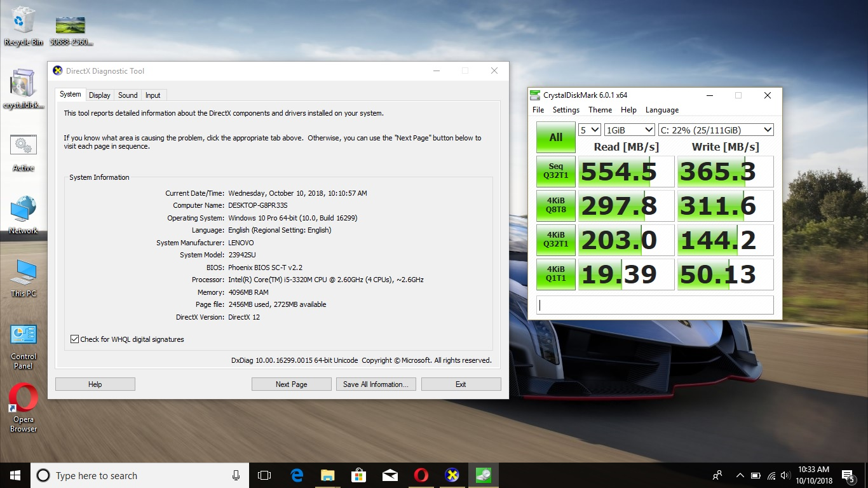Image resolution: width=868 pixels, height=488 pixels.
Task: Open the Action Center notifications icon
Action: [x=848, y=475]
